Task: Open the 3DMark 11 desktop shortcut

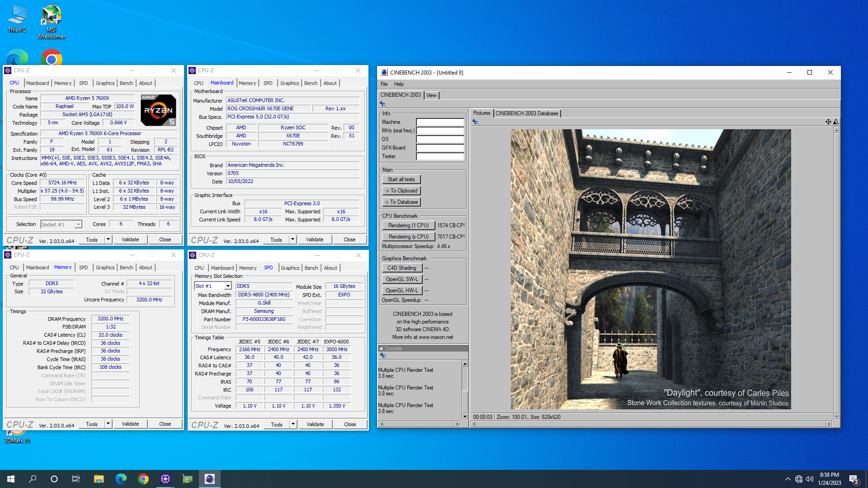Action: tap(17, 436)
